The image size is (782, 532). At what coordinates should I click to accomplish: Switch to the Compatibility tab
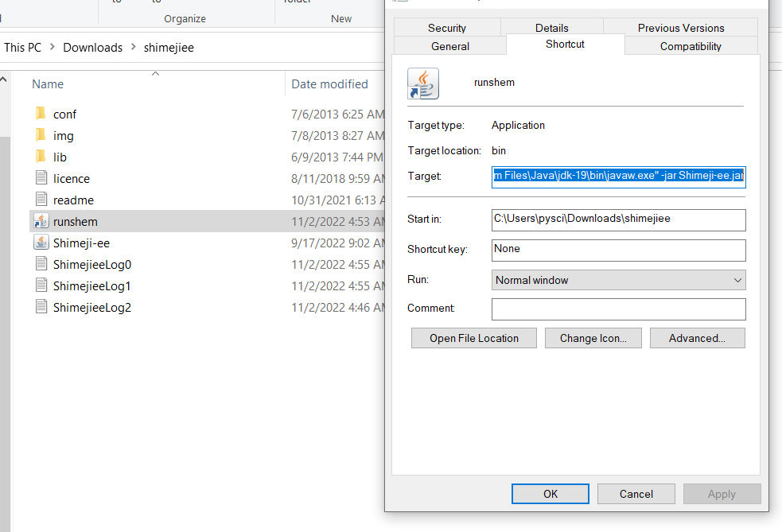[x=691, y=46]
